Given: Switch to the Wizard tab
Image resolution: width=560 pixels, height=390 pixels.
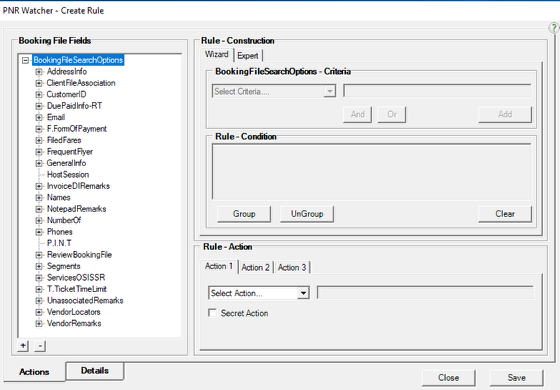Looking at the screenshot, I should (216, 55).
